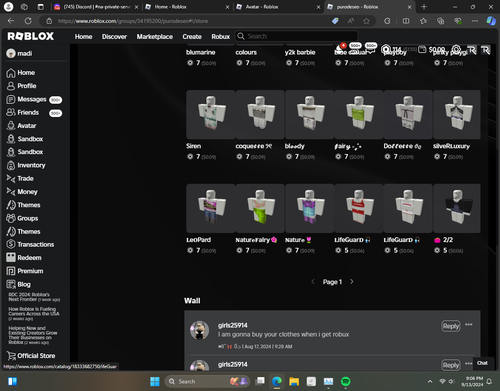Open the LeoPard clothing thumbnail
Viewport: 500px width, 391px height.
pyautogui.click(x=211, y=208)
